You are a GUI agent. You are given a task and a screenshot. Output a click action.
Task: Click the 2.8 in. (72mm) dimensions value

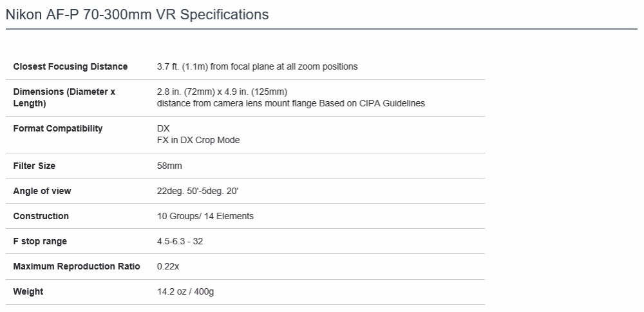click(222, 92)
